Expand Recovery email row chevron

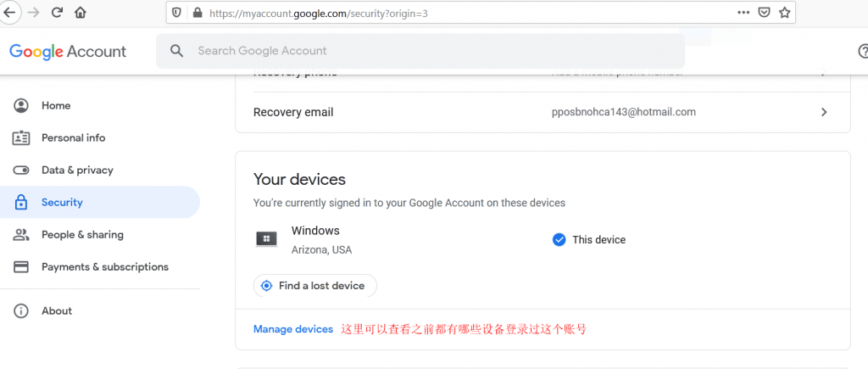coord(824,113)
